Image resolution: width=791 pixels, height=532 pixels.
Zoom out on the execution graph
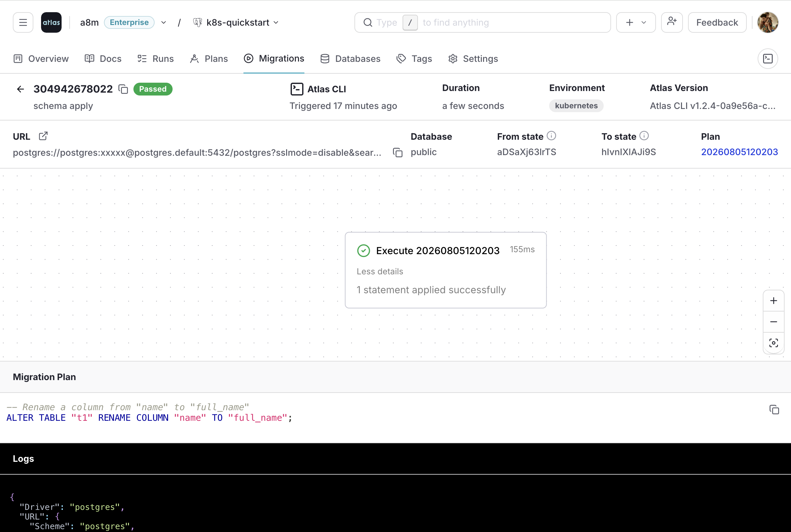773,322
